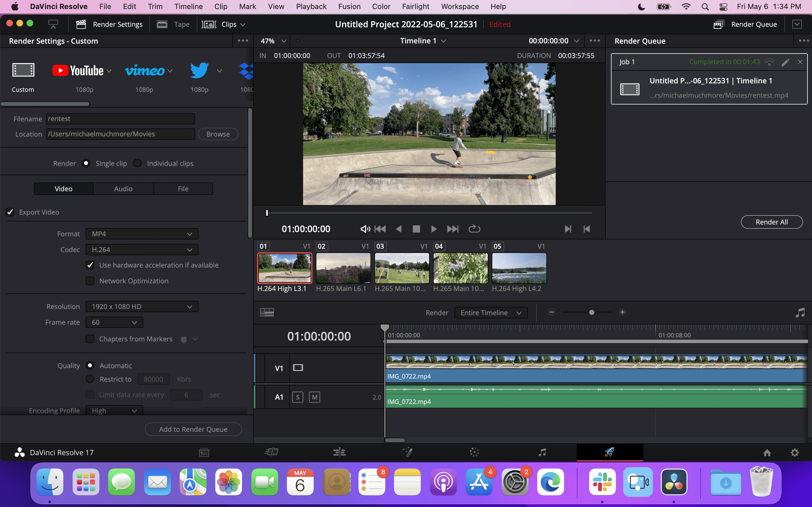Image resolution: width=812 pixels, height=507 pixels.
Task: Click the loop playback icon
Action: coord(474,229)
